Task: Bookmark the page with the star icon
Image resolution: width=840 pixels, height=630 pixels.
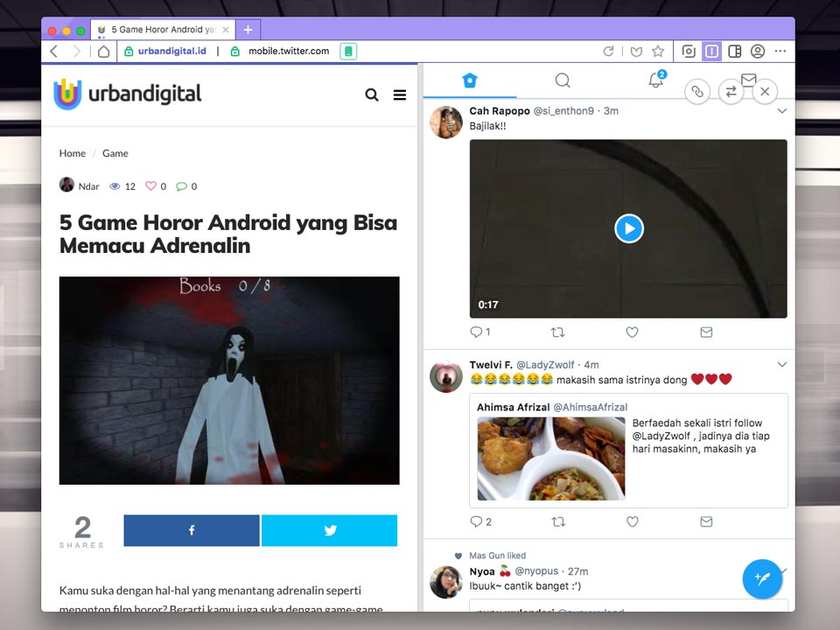Action: point(657,52)
